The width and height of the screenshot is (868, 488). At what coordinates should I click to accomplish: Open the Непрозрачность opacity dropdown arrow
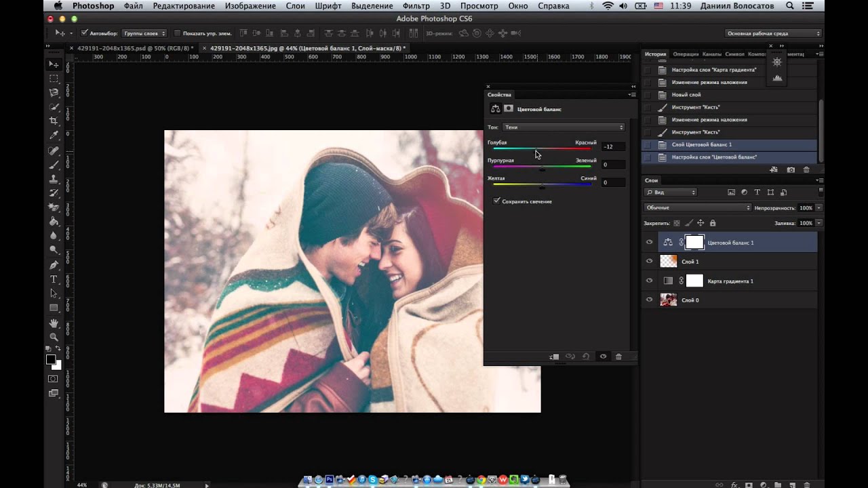(819, 207)
